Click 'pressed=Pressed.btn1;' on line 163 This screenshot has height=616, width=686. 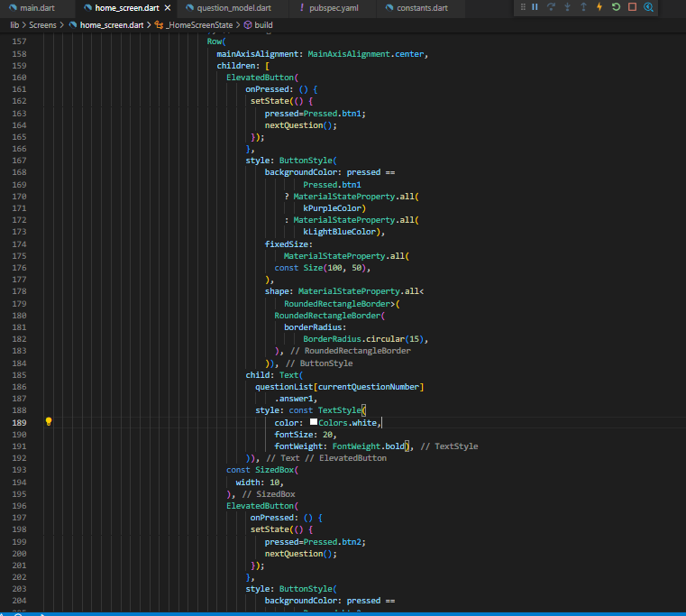pyautogui.click(x=315, y=114)
